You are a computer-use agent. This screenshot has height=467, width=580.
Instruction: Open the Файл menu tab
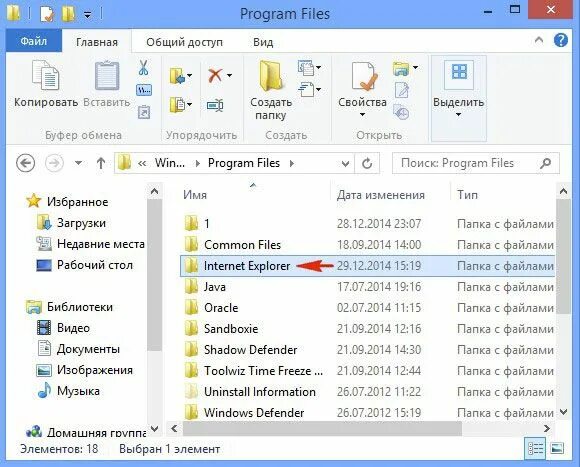34,41
